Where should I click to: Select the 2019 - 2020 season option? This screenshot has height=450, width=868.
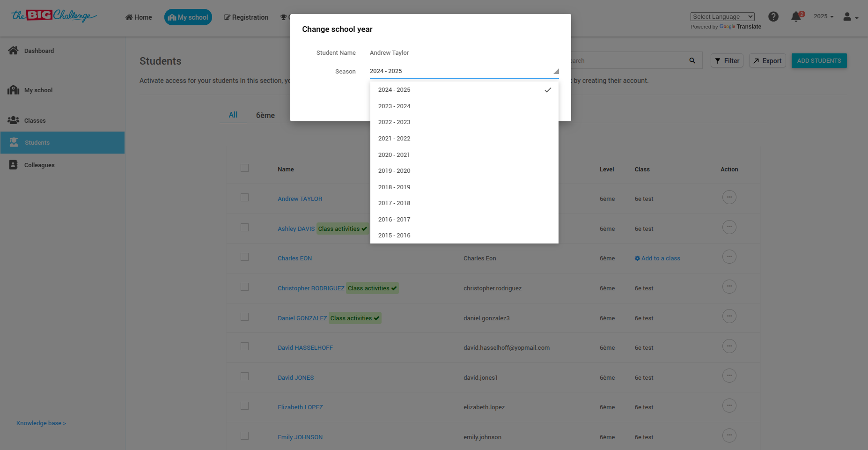394,171
